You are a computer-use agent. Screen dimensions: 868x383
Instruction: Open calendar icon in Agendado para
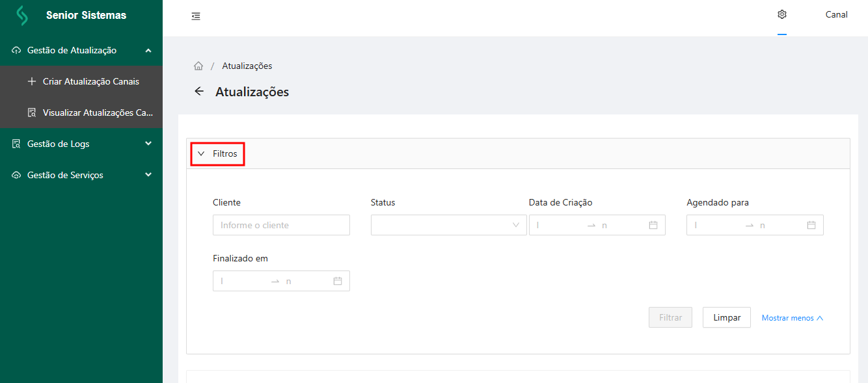(x=811, y=225)
